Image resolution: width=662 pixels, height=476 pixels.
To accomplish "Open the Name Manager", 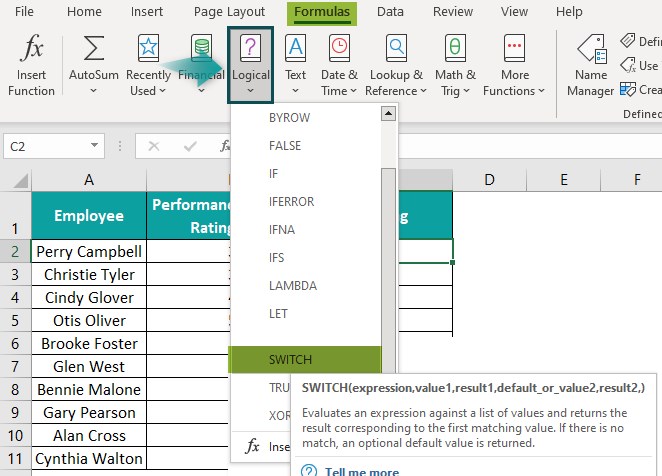I will 591,65.
